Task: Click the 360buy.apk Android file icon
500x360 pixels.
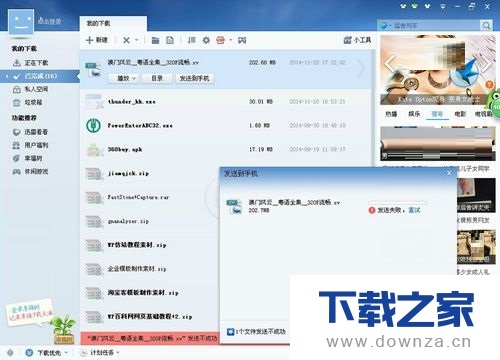Action: click(x=94, y=150)
